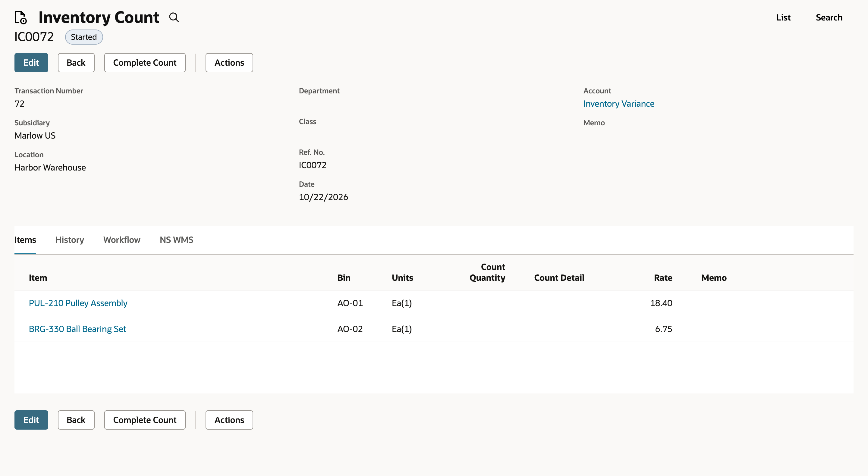
Task: Click the Rate column header
Action: tap(663, 278)
